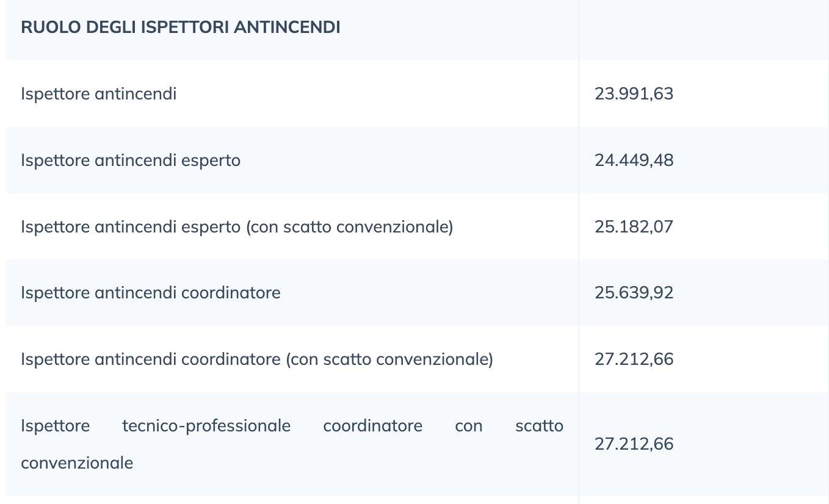The height and width of the screenshot is (504, 829).
Task: Click the word Ispettore in tecnico-professionale row
Action: (55, 426)
